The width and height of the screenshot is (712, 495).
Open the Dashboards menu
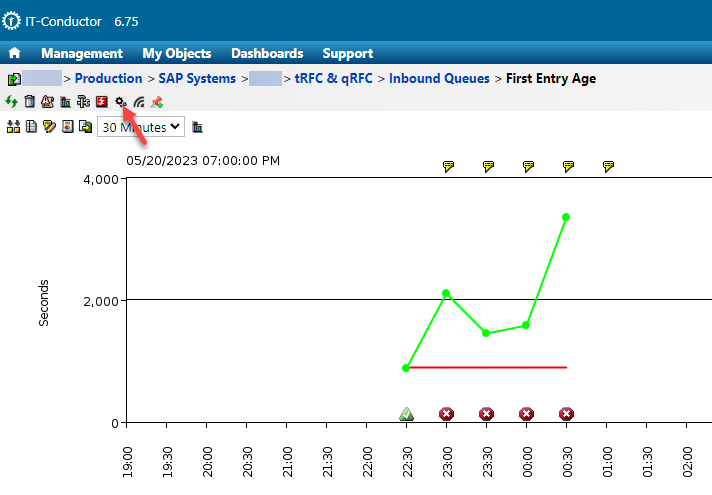[x=267, y=54]
